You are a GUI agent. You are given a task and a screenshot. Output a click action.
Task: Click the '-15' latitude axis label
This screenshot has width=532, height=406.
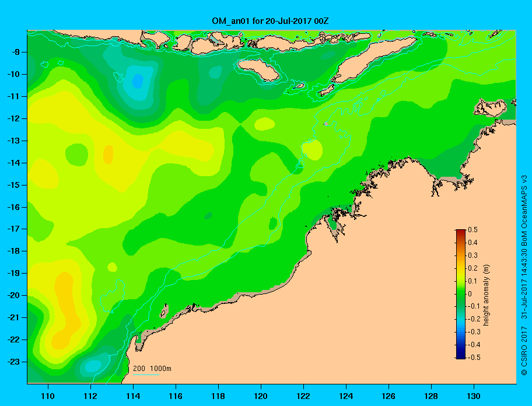coord(14,185)
